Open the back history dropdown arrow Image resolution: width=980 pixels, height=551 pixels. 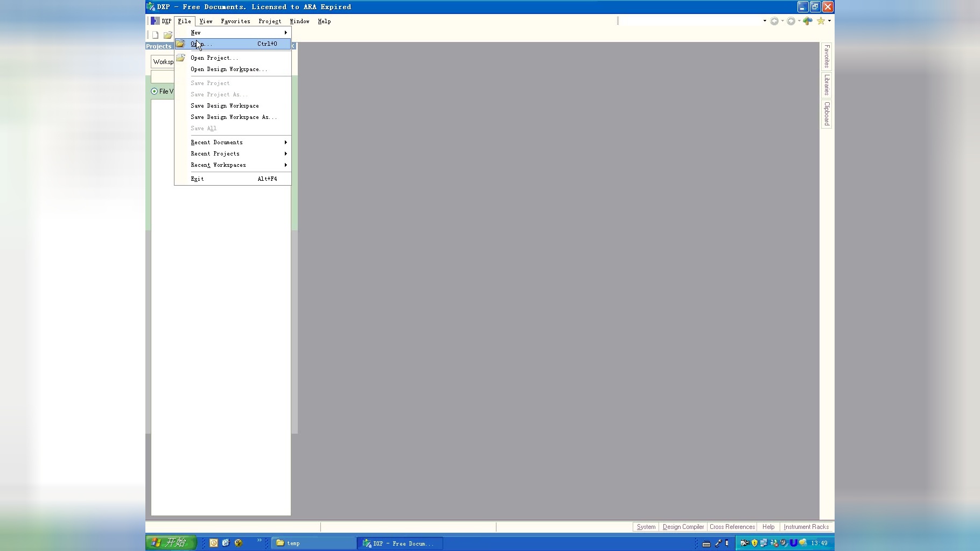pyautogui.click(x=782, y=21)
